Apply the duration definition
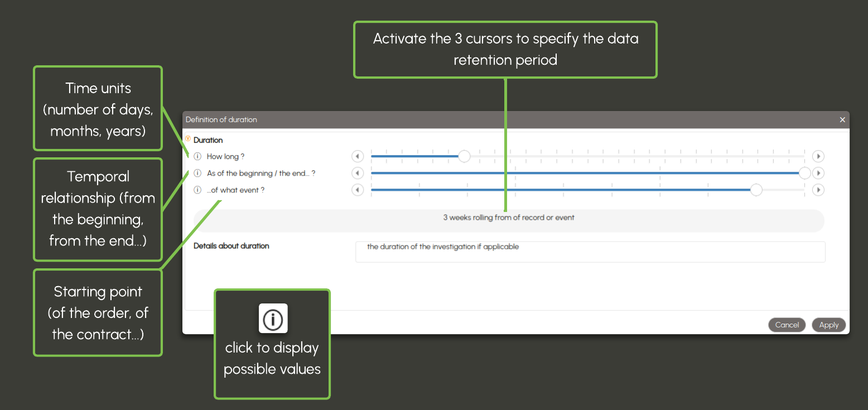Screen dimensions: 868x410 pos(828,325)
